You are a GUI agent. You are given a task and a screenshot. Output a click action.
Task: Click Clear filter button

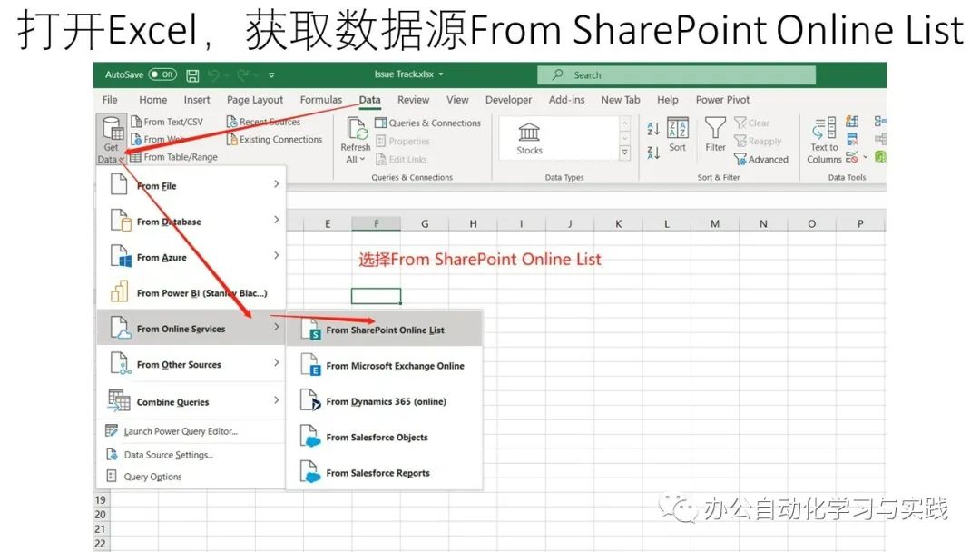pos(752,123)
